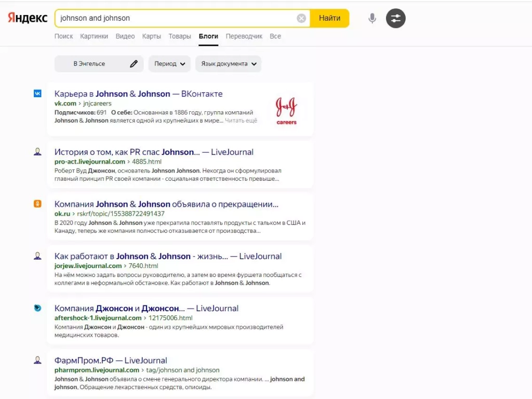Viewport: 532px width, 399px height.
Task: Click the aftershock-1.livejournal.com domain link
Action: 98,318
